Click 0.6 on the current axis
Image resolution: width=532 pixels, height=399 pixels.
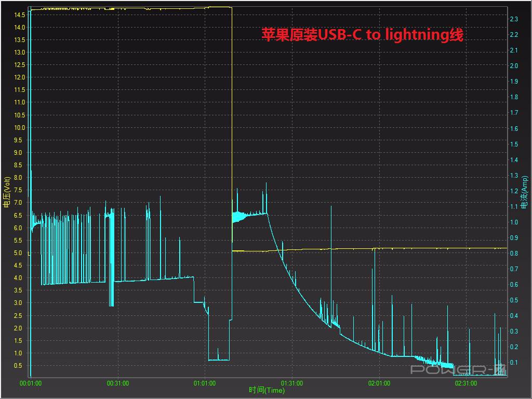(514, 285)
